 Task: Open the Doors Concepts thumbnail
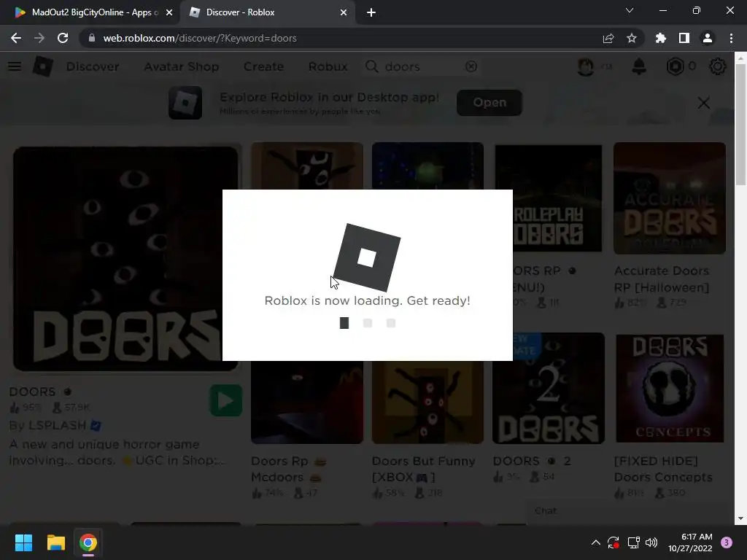[x=670, y=388]
